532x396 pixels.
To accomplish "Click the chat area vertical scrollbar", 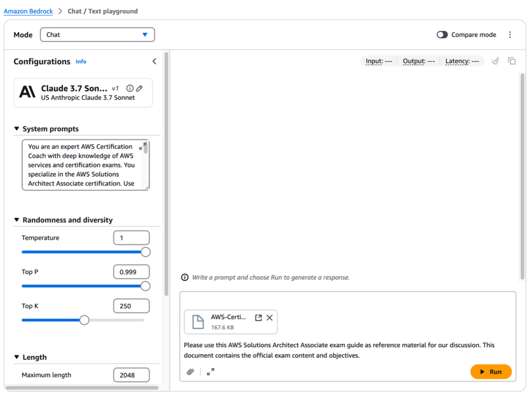I will pyautogui.click(x=523, y=176).
